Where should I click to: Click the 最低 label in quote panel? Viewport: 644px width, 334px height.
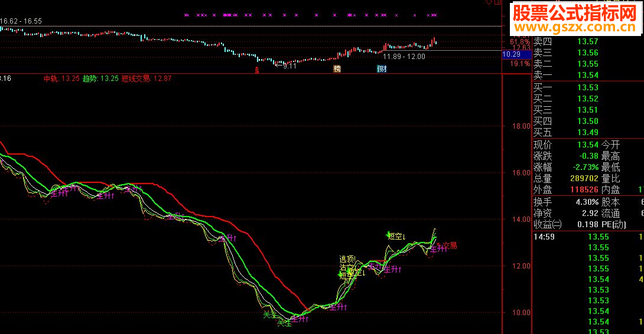[x=611, y=167]
